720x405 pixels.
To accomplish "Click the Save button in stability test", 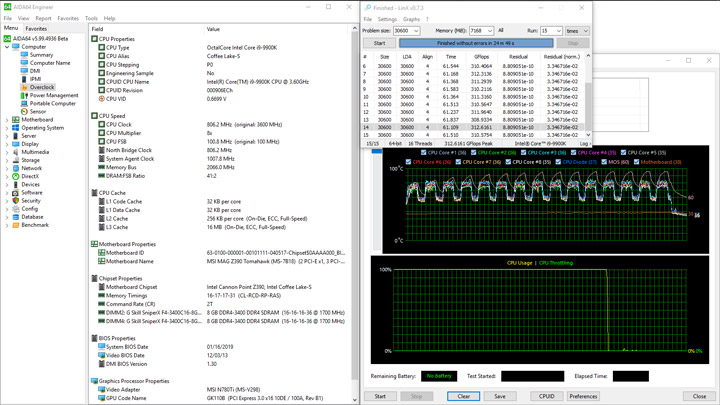I will (x=500, y=396).
